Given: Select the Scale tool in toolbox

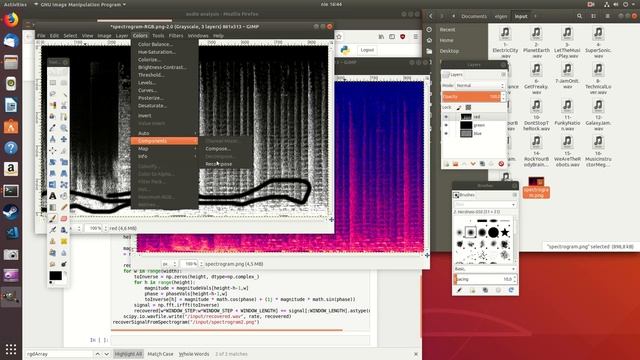Looking at the screenshot, I should 64,162.
